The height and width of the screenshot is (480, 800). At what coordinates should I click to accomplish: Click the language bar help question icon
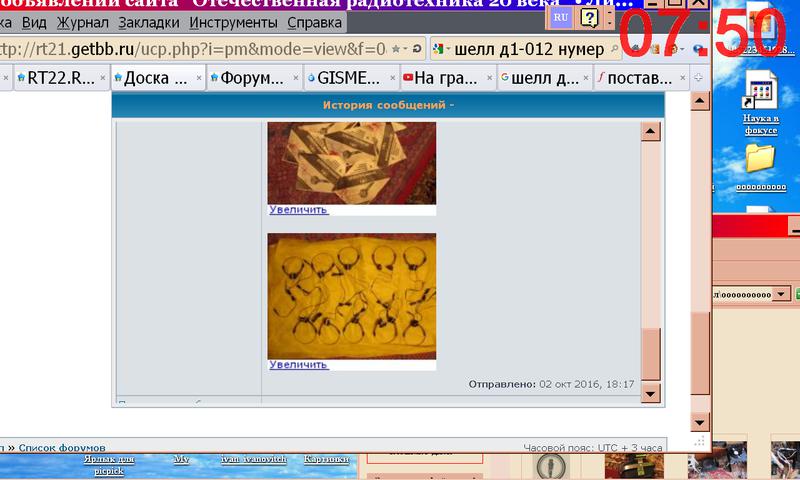click(589, 18)
